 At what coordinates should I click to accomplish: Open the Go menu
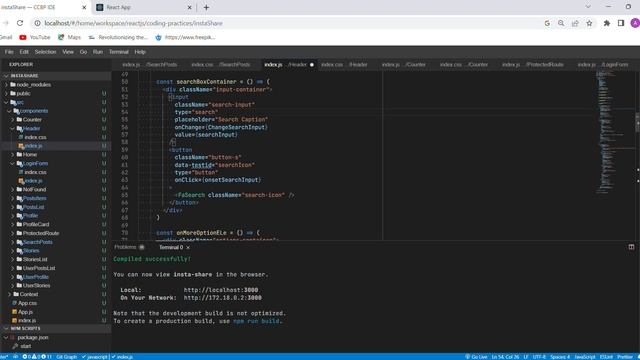(83, 52)
